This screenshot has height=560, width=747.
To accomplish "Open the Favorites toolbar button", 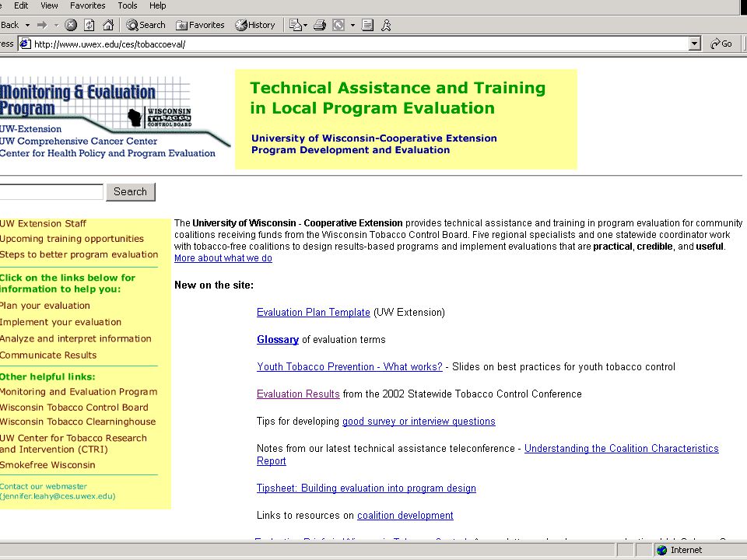I will tap(200, 25).
